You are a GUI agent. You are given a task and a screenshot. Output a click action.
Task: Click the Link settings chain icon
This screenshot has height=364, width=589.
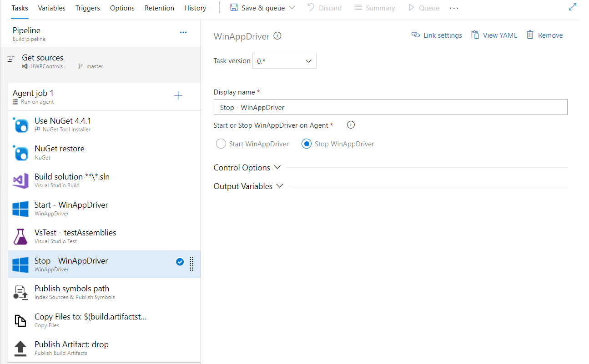415,35
